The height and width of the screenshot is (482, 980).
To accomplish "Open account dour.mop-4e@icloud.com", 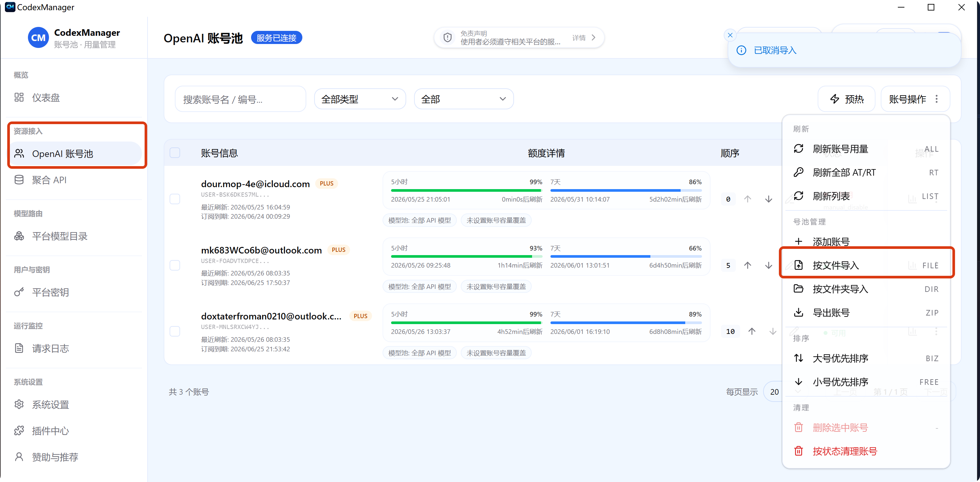I will (255, 184).
